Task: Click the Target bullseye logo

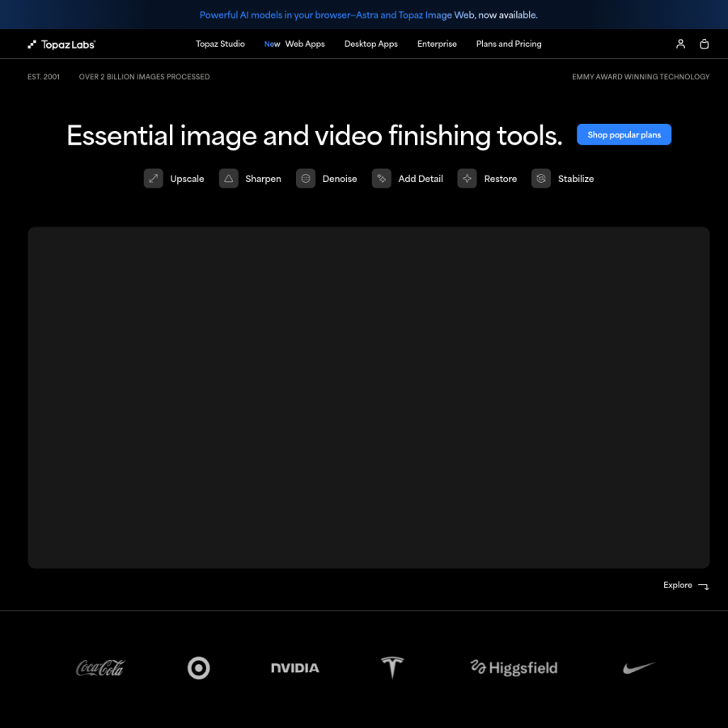Action: click(199, 667)
